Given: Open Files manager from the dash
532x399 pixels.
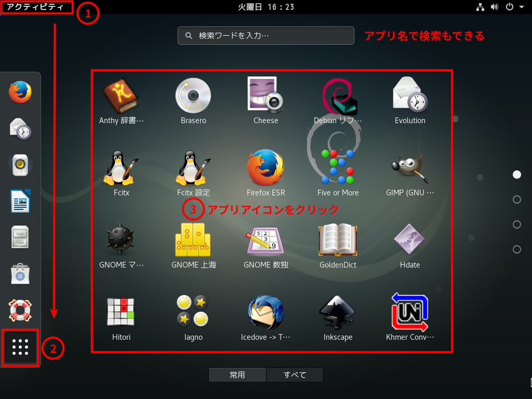Looking at the screenshot, I should [x=20, y=237].
